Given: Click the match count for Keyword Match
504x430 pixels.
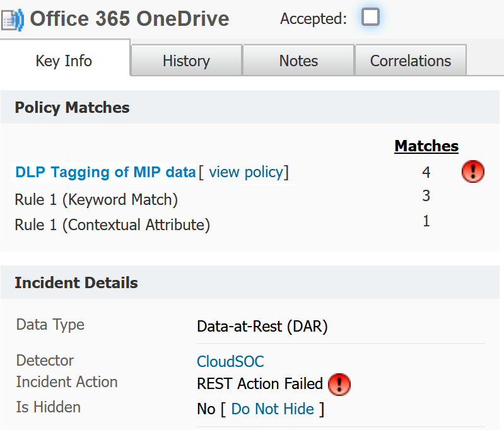Looking at the screenshot, I should [426, 196].
